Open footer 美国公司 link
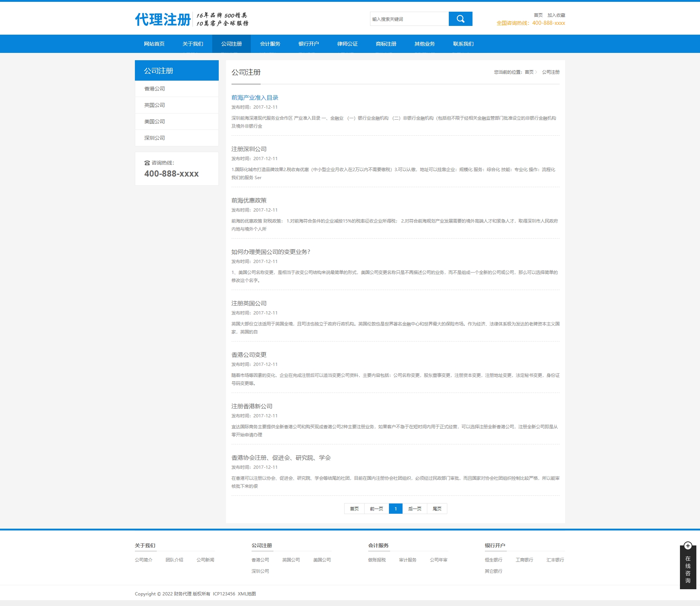The width and height of the screenshot is (700, 606). coord(322,560)
